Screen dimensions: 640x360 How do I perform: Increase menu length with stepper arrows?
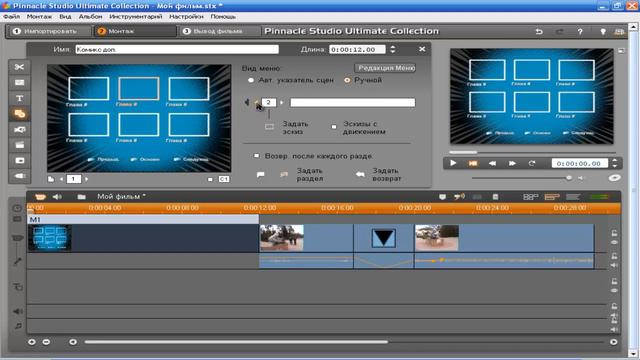393,49
